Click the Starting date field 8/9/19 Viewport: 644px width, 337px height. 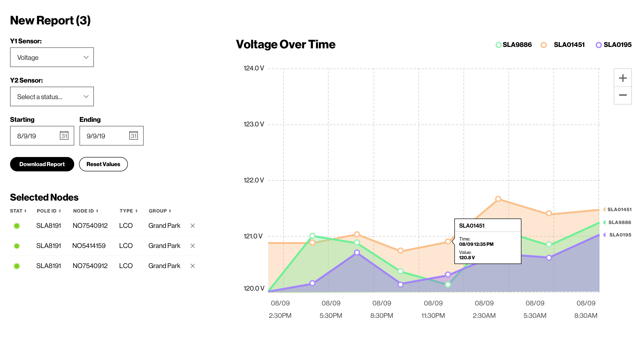42,136
